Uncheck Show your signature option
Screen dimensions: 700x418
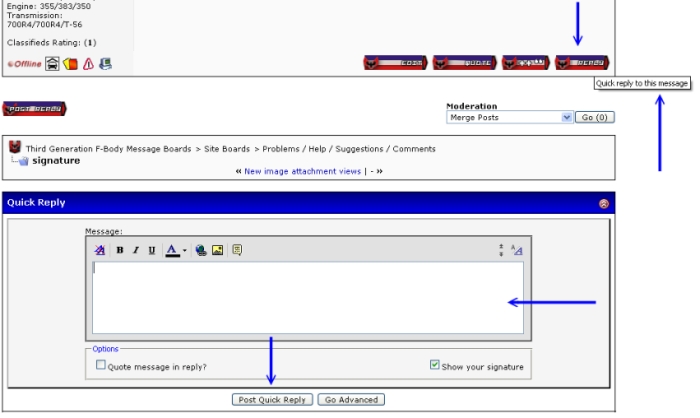434,366
